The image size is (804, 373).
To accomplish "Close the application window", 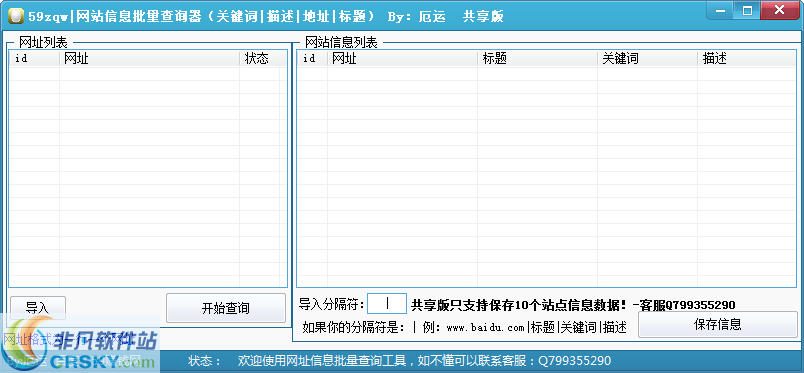I will pos(779,10).
